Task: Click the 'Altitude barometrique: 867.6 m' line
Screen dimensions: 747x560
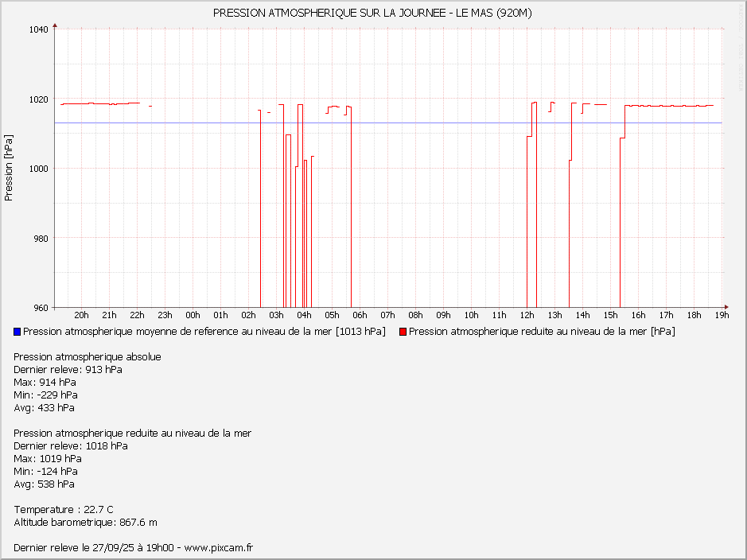Action: (x=85, y=523)
